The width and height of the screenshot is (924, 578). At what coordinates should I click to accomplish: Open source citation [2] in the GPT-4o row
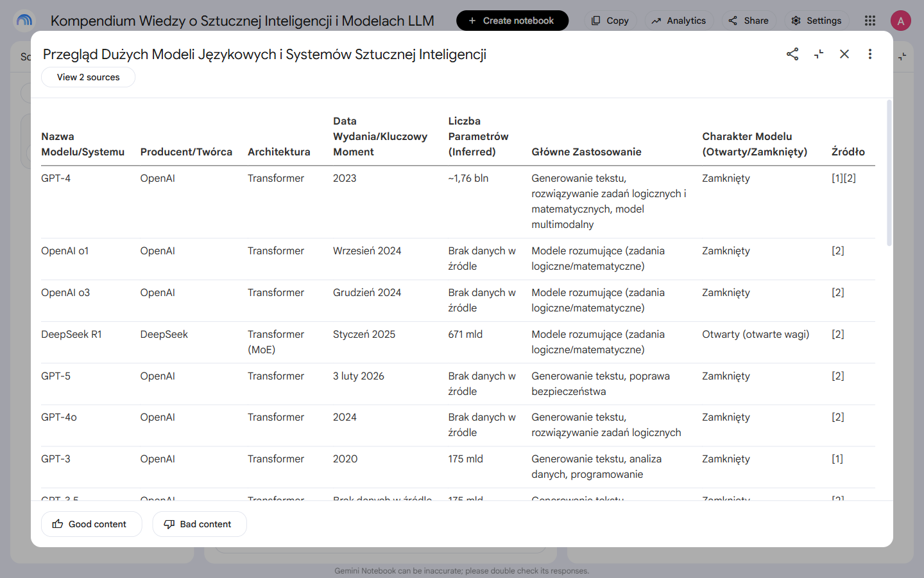click(x=838, y=417)
